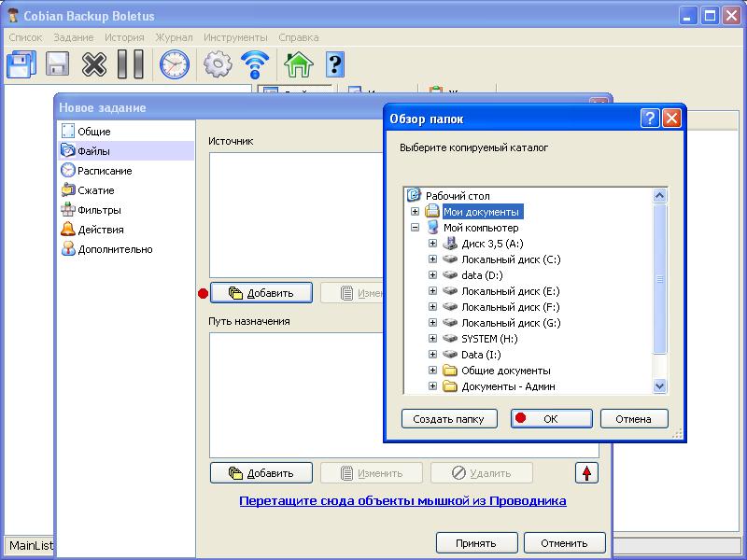The image size is (747, 560).
Task: Click Принять button
Action: click(x=476, y=543)
